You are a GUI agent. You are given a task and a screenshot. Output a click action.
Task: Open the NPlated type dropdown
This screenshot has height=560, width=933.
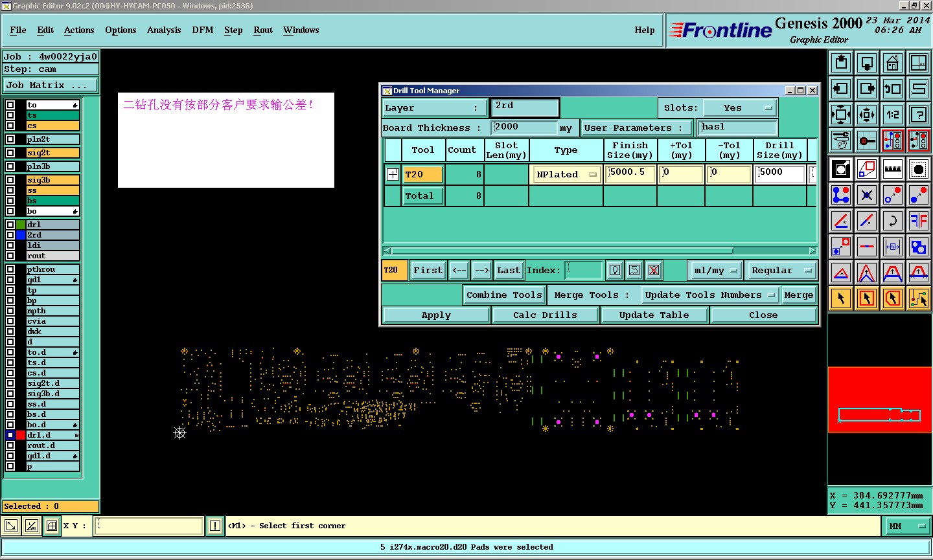(x=566, y=174)
